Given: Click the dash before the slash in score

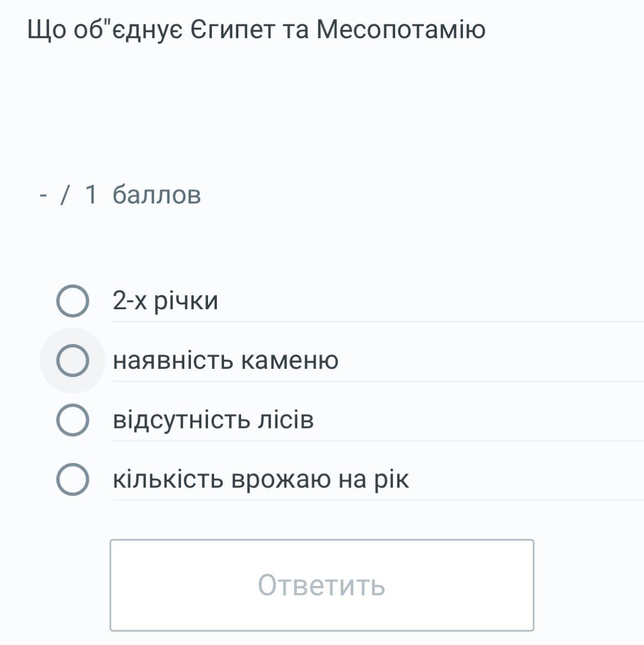Looking at the screenshot, I should pos(44,194).
